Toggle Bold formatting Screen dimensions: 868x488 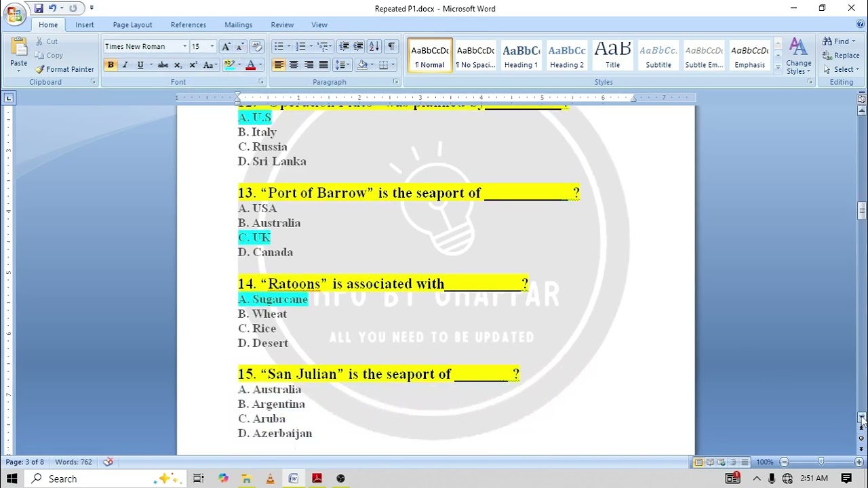(110, 65)
